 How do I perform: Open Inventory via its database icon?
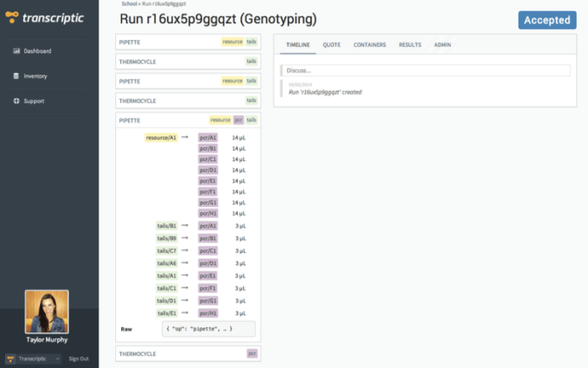click(16, 76)
